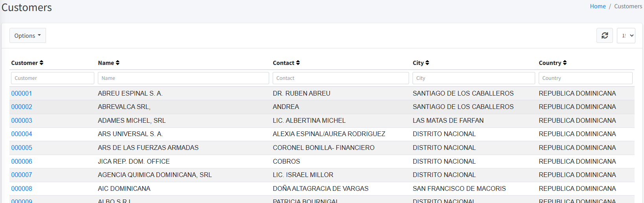
Task: Open customer 000001 record
Action: (x=22, y=93)
